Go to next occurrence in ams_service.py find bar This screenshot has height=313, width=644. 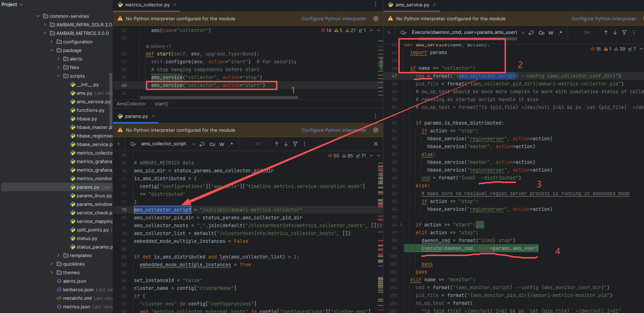coord(615,32)
